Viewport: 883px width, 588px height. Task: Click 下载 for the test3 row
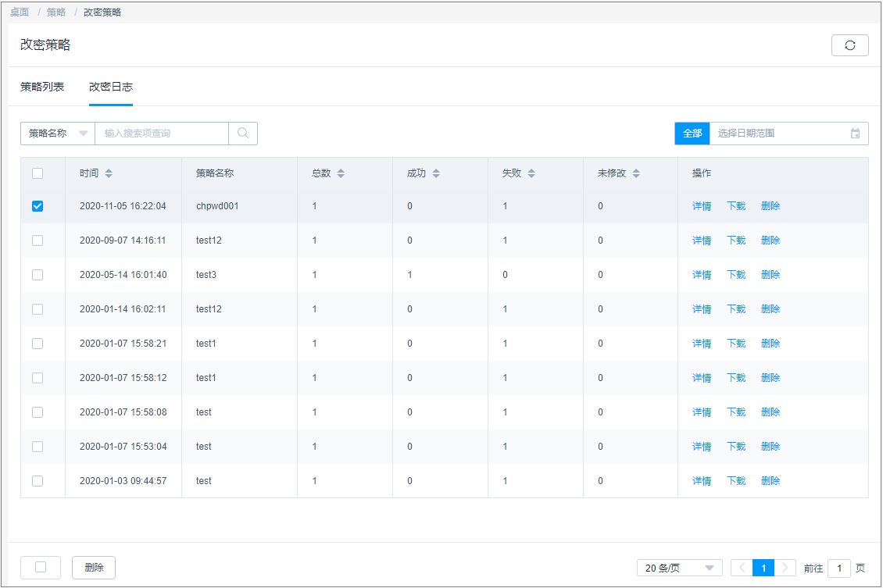[736, 275]
